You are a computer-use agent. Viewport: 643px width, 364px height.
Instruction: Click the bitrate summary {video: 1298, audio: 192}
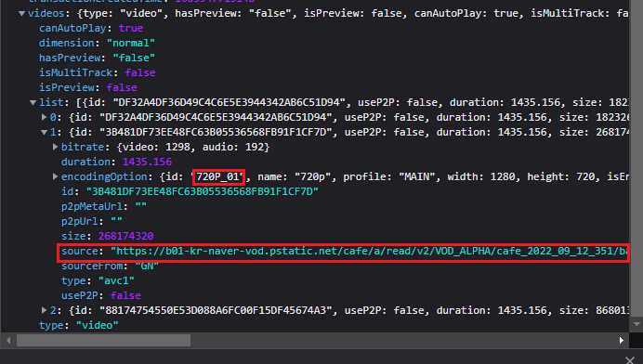(193, 147)
